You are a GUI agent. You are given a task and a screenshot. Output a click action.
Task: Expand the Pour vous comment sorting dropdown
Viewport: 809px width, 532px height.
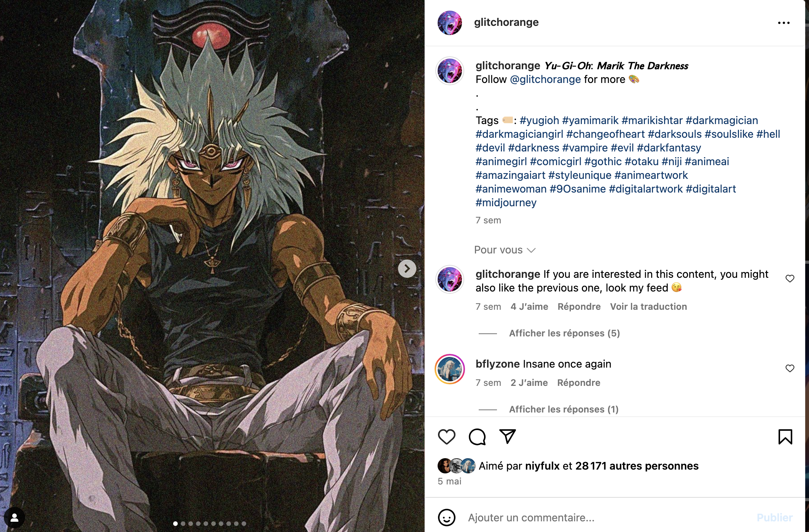(505, 250)
